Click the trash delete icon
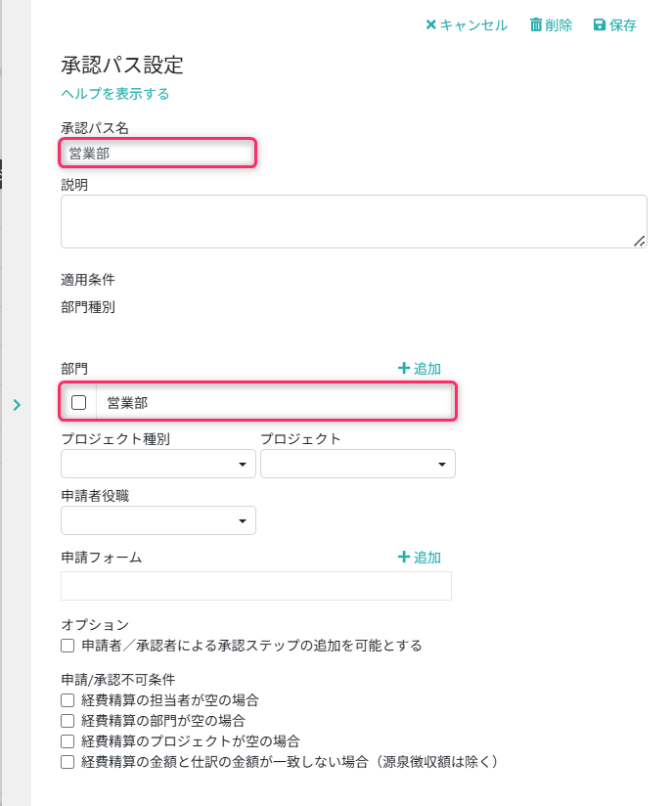The image size is (672, 806). point(536,25)
